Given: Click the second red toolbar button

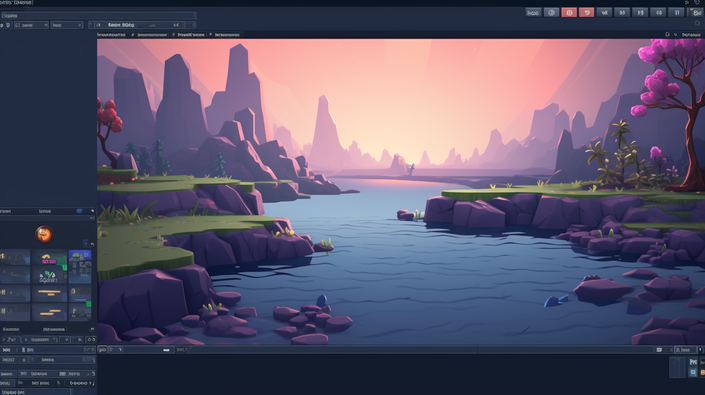Looking at the screenshot, I should [586, 13].
